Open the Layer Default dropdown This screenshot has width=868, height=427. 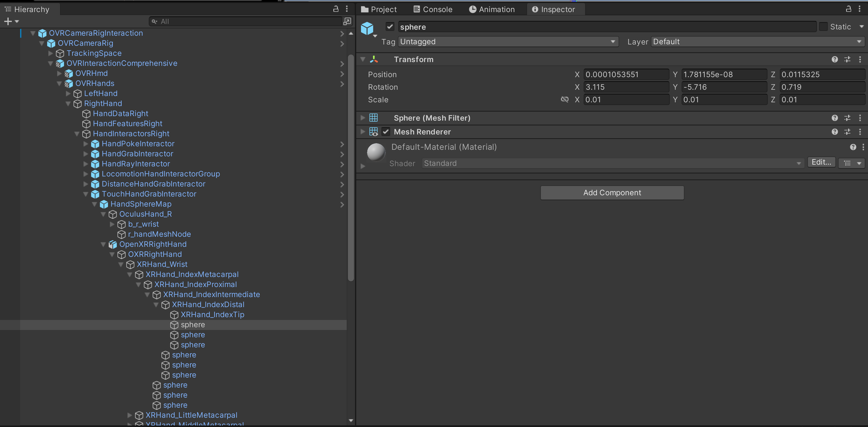coord(758,41)
